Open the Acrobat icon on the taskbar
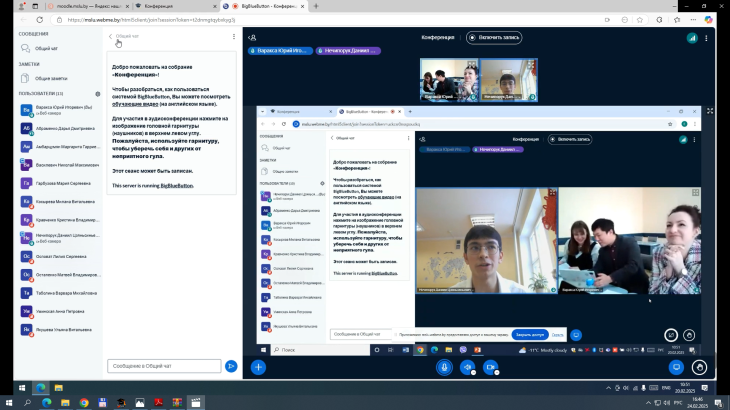The width and height of the screenshot is (730, 410). point(158,403)
